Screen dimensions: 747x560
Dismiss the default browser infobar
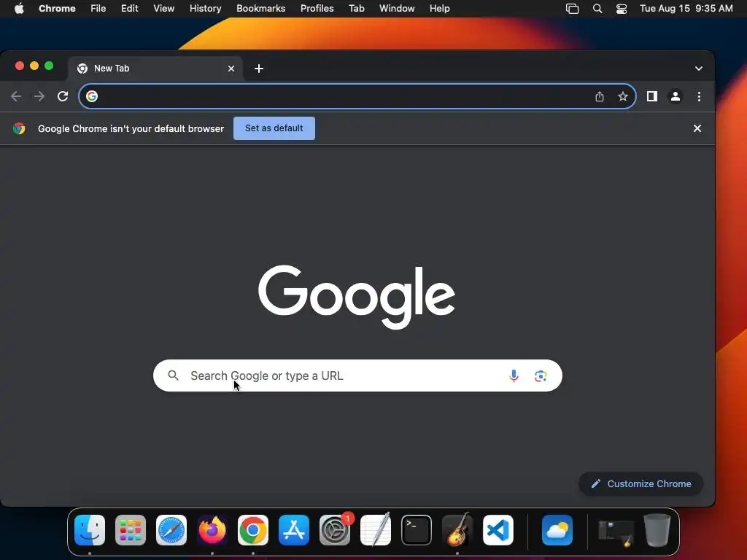[697, 128]
